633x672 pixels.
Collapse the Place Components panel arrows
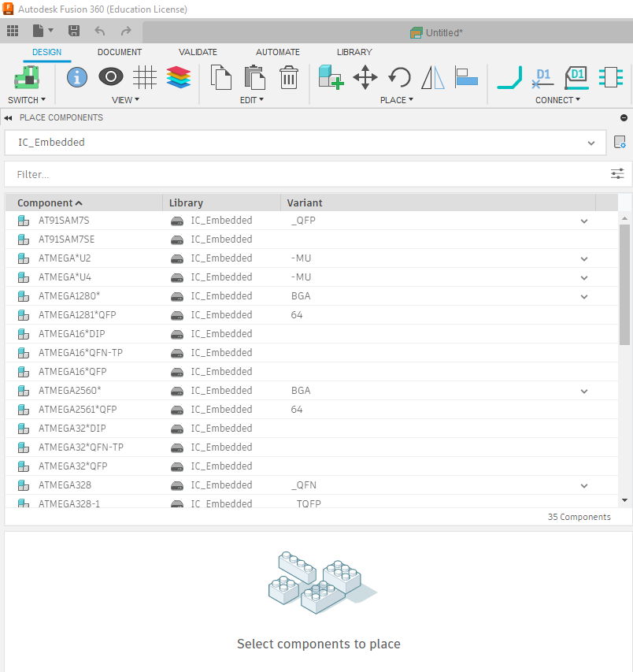tap(8, 118)
